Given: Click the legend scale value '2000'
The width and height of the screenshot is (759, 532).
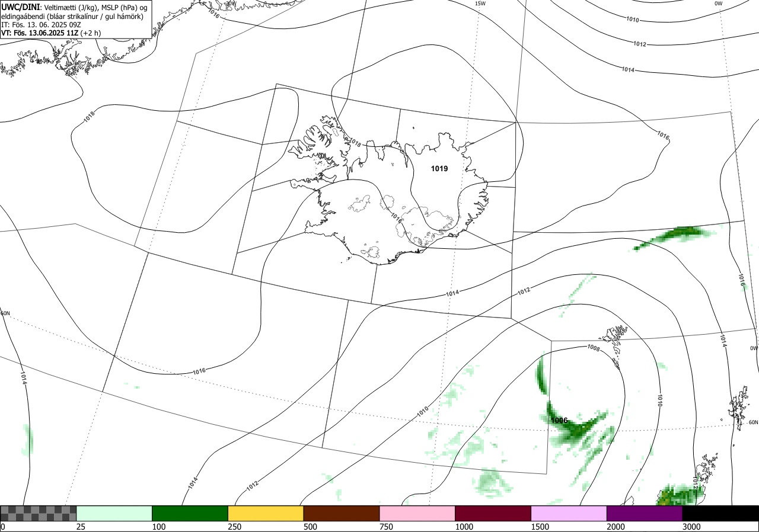Looking at the screenshot, I should pyautogui.click(x=616, y=527).
